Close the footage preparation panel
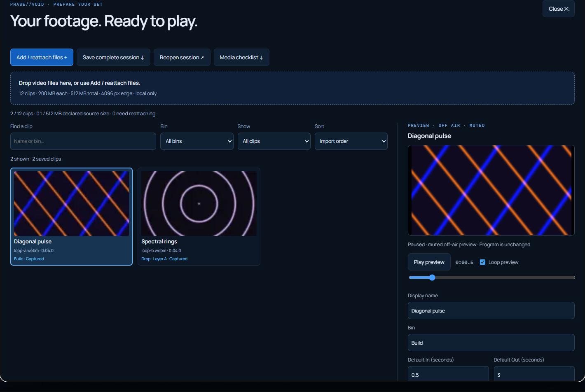 tap(558, 9)
